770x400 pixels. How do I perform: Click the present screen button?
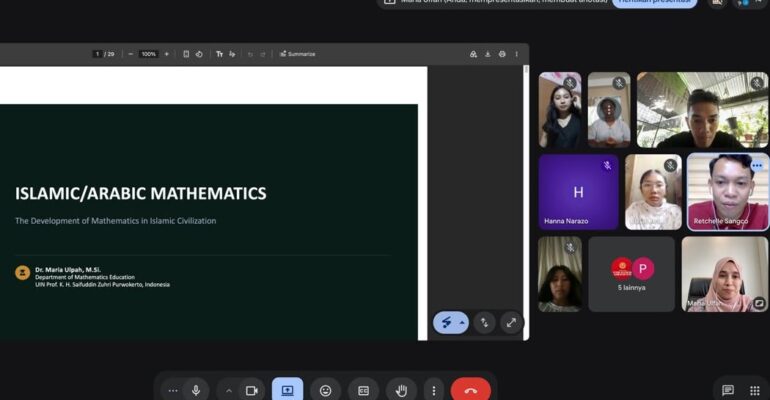tap(287, 391)
